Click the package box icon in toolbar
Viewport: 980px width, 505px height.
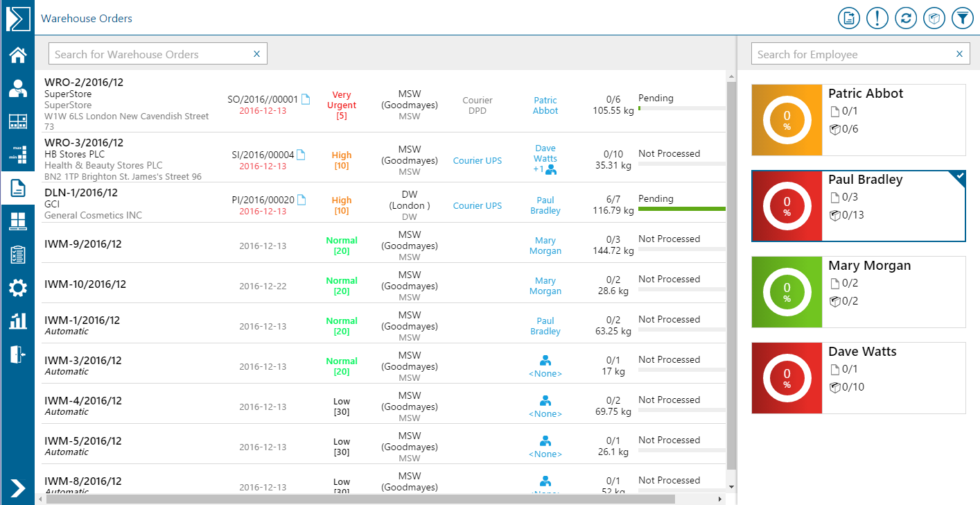pyautogui.click(x=934, y=18)
